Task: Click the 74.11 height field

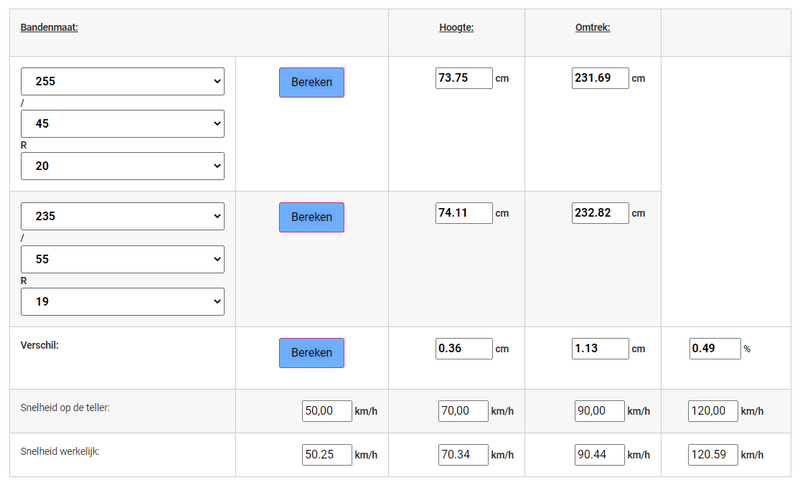Action: coord(464,213)
